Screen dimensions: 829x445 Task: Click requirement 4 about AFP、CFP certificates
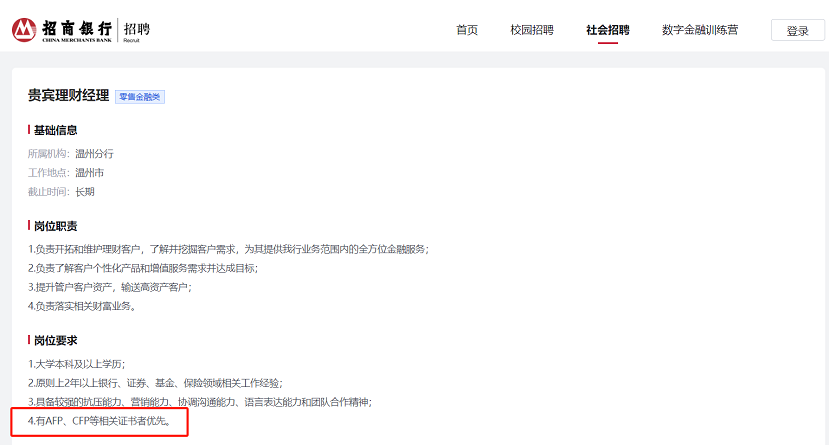point(100,421)
